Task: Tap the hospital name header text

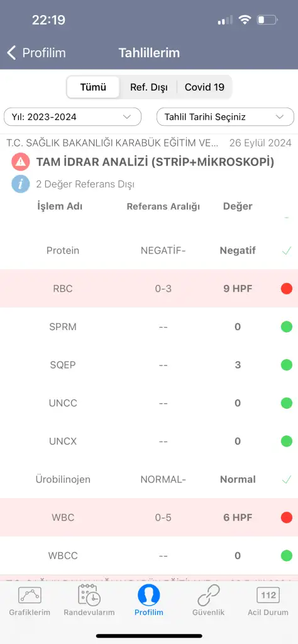Action: (x=113, y=143)
